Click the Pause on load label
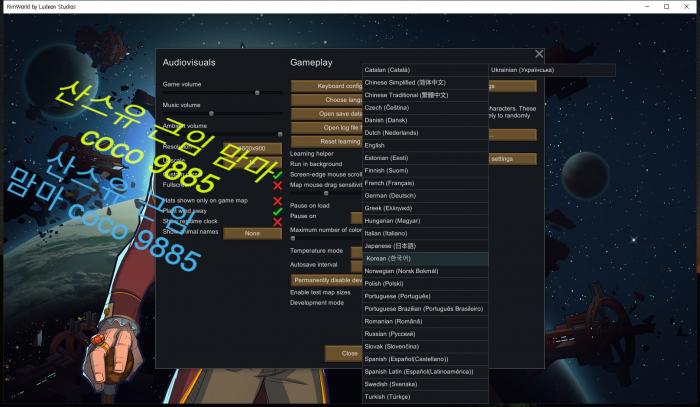The image size is (700, 407). (x=310, y=206)
